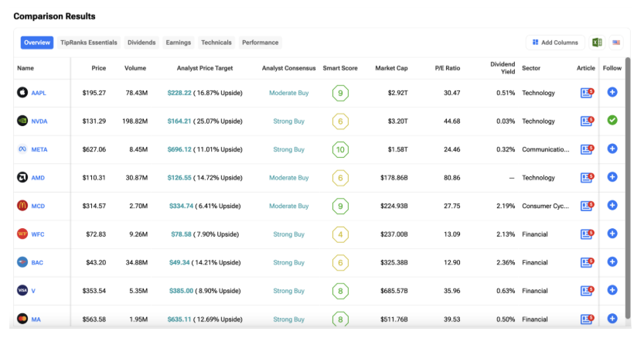644x338 pixels.
Task: Click the McDonald's logo icon
Action: click(x=22, y=205)
